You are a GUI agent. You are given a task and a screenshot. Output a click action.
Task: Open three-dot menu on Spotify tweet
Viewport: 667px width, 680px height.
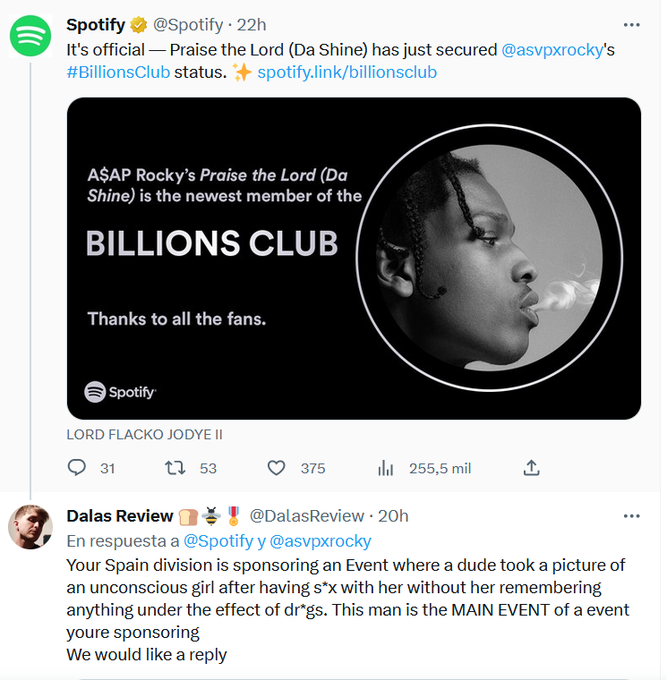click(631, 25)
